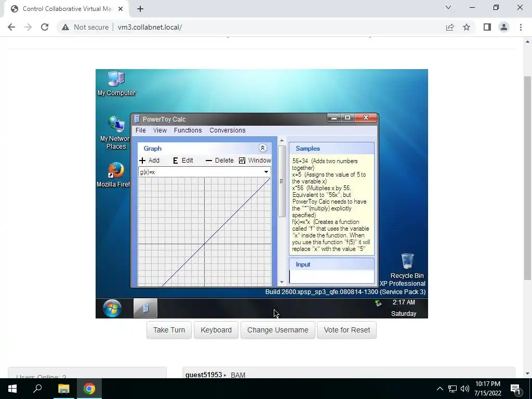
Task: Click the PowerToy Calc scrollbar up arrow
Action: point(282,140)
